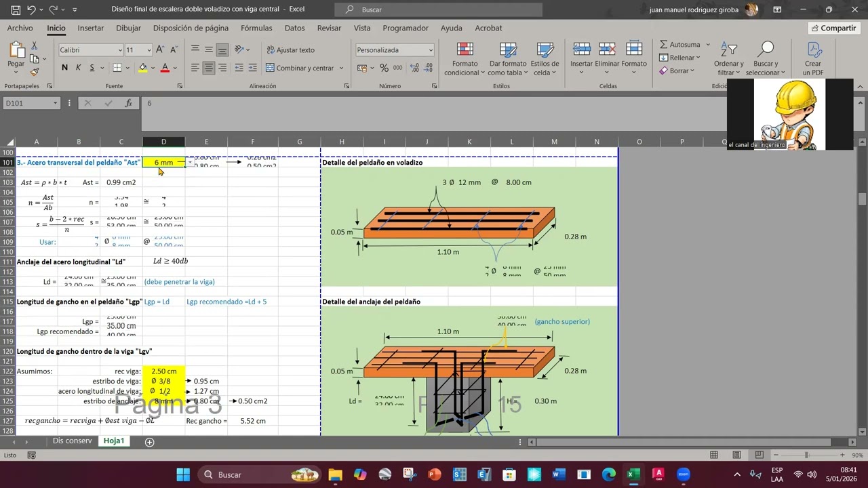This screenshot has height=488, width=868.
Task: Open Estilos de celda gallery
Action: pyautogui.click(x=545, y=59)
